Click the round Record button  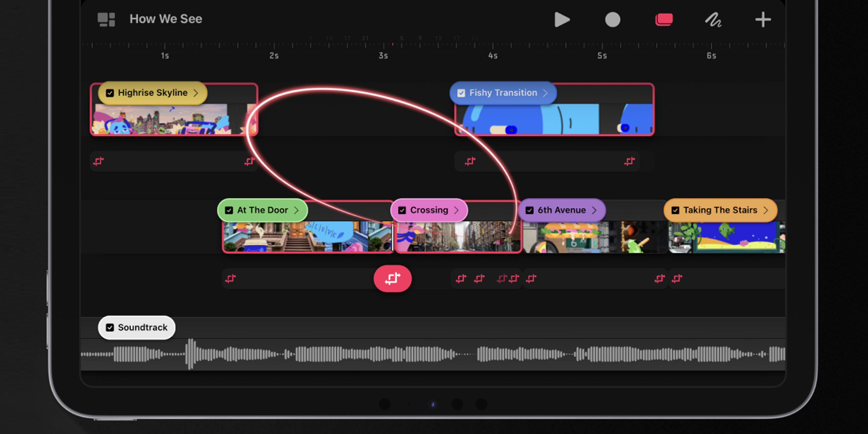pos(612,20)
